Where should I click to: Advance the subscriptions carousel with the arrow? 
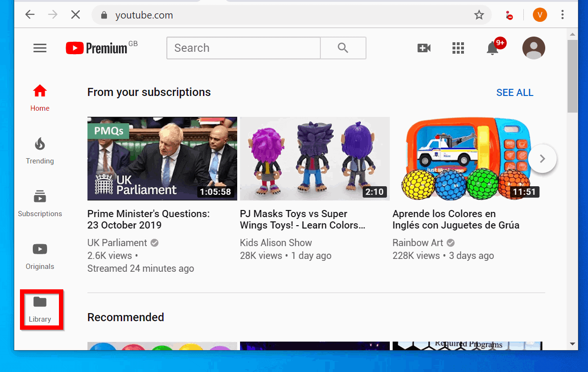(542, 159)
